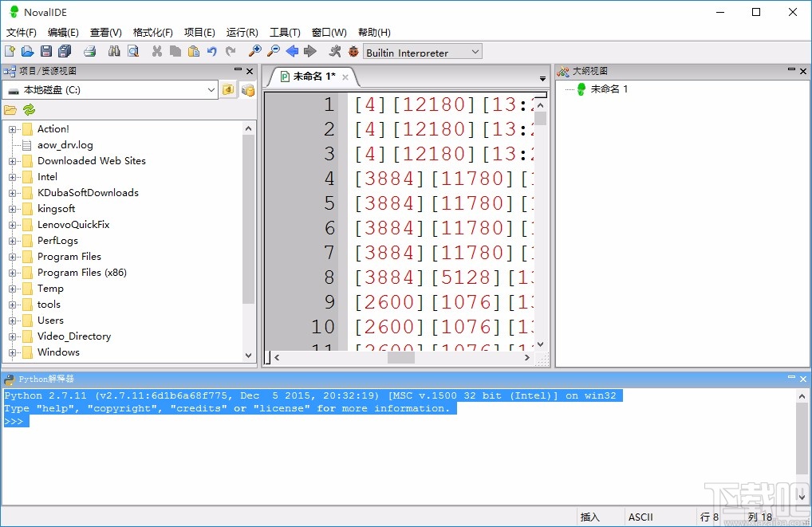Image resolution: width=812 pixels, height=527 pixels.
Task: Run the script with runner icon
Action: [x=335, y=51]
